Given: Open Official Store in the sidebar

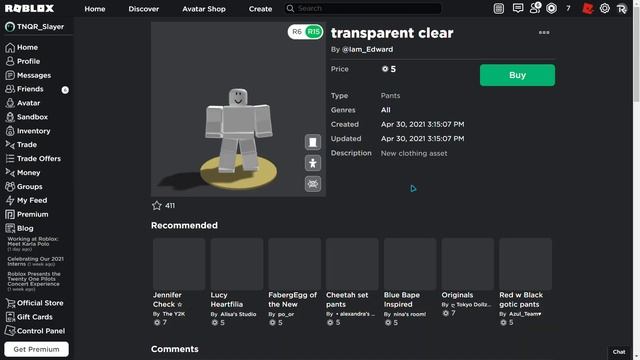Looking at the screenshot, I should click(34, 303).
